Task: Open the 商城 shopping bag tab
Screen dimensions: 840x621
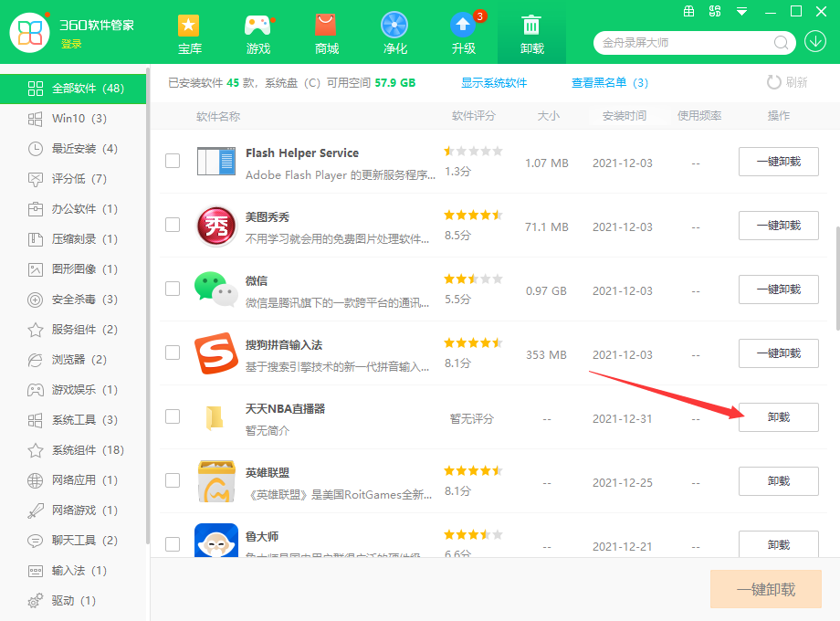Action: point(326,35)
